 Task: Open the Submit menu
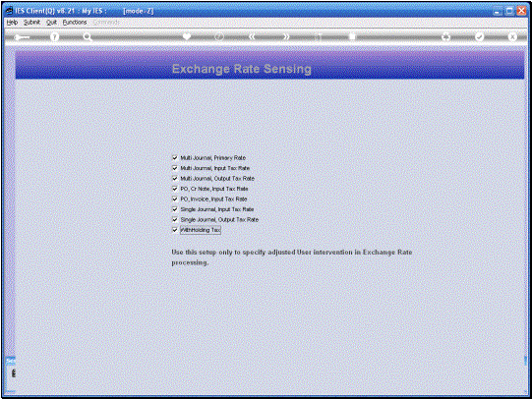coord(31,23)
